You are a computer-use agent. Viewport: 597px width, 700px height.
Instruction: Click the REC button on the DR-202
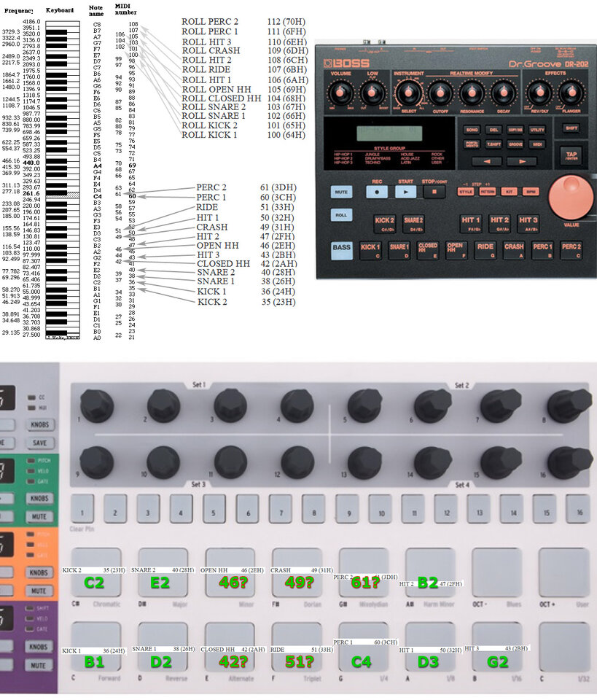[x=377, y=192]
